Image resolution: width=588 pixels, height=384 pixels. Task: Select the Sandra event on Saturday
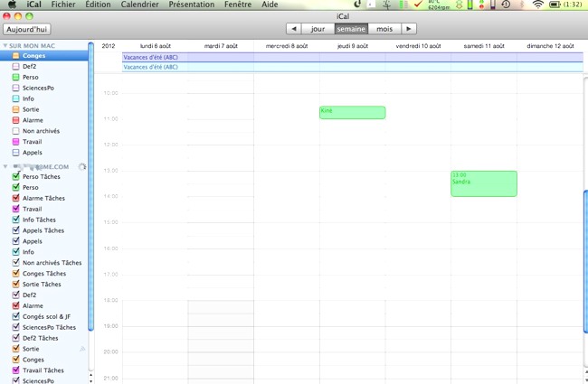tap(484, 183)
